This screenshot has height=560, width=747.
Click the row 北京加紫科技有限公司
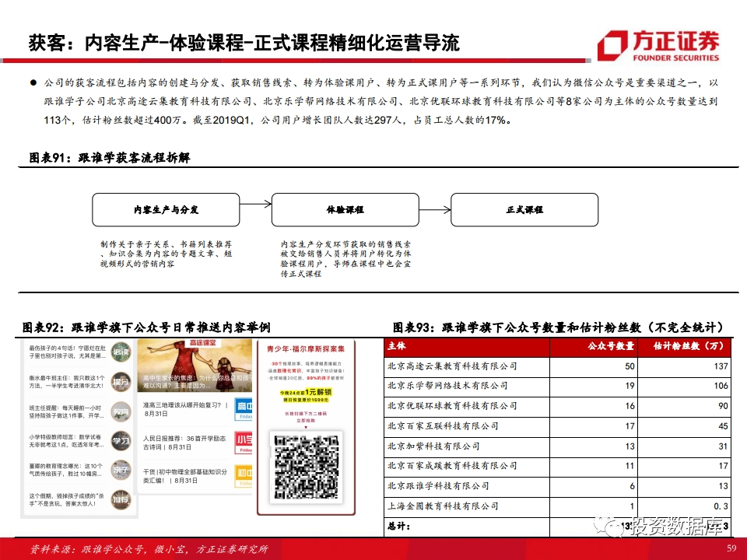coord(559,447)
